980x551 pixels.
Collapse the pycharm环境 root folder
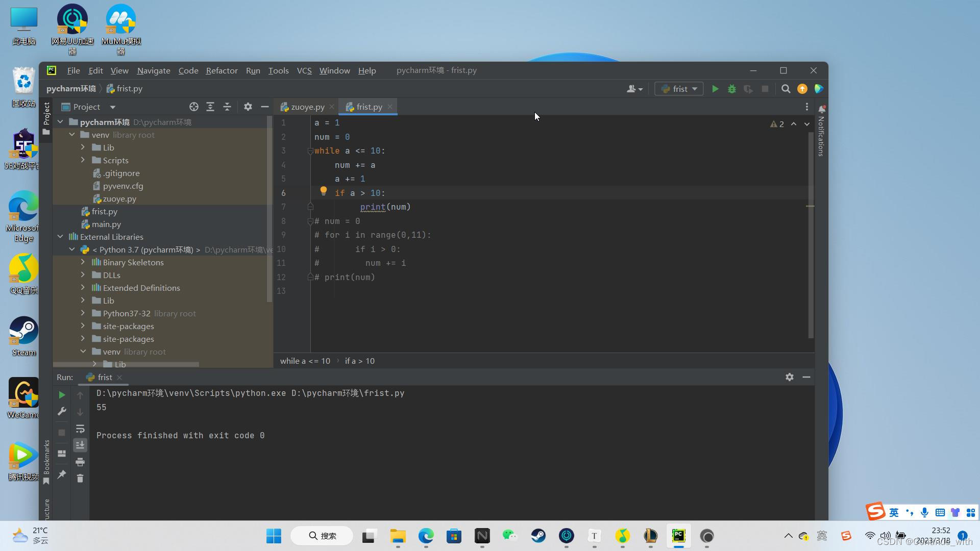coord(60,122)
